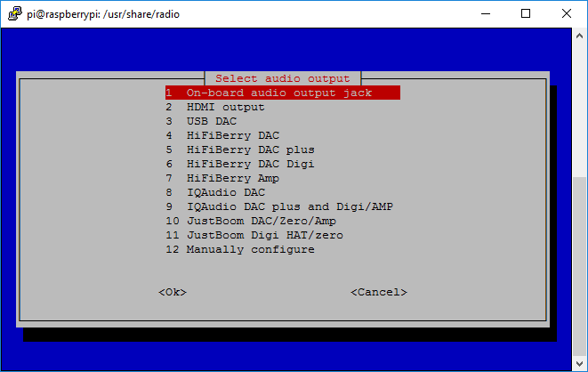Viewport: 588px width, 372px height.
Task: Choose HiFiBerry DAC Digi
Action: click(250, 164)
